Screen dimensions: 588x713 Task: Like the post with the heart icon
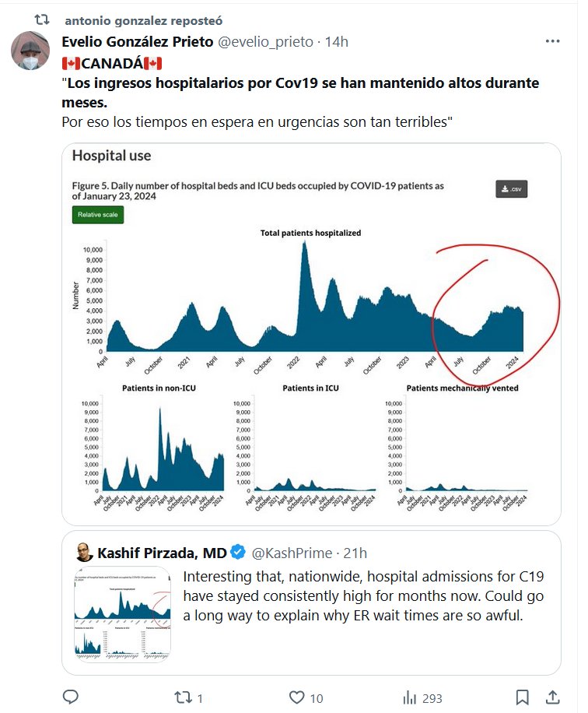(295, 697)
